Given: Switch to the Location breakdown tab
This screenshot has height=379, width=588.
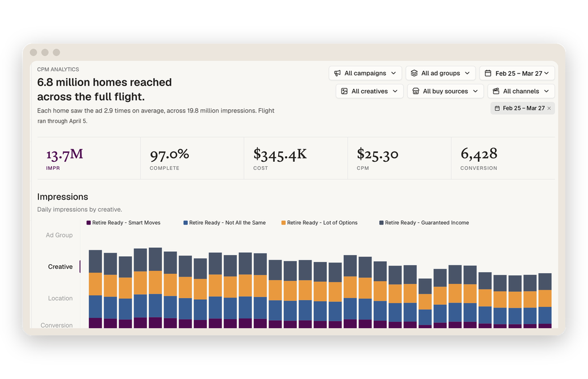Looking at the screenshot, I should pos(60,298).
